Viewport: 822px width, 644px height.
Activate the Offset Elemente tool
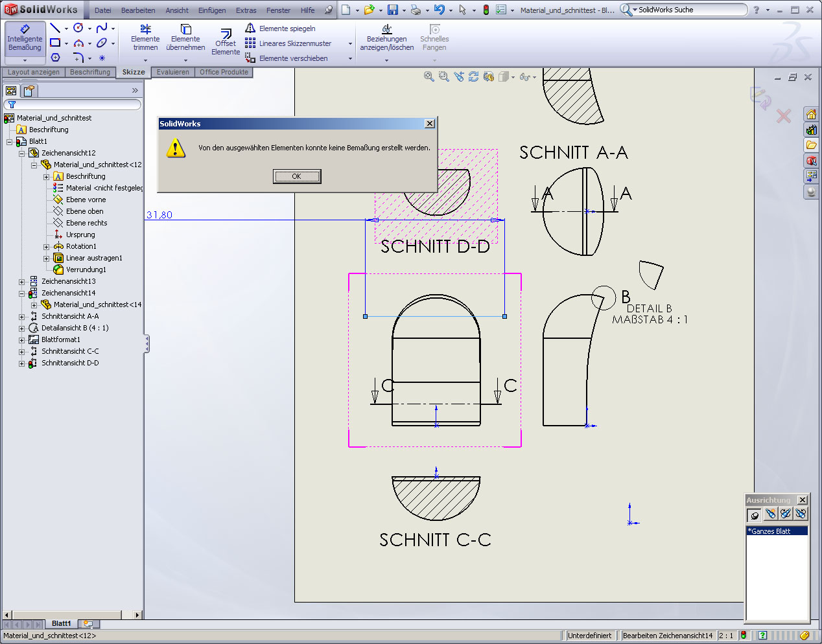coord(225,42)
